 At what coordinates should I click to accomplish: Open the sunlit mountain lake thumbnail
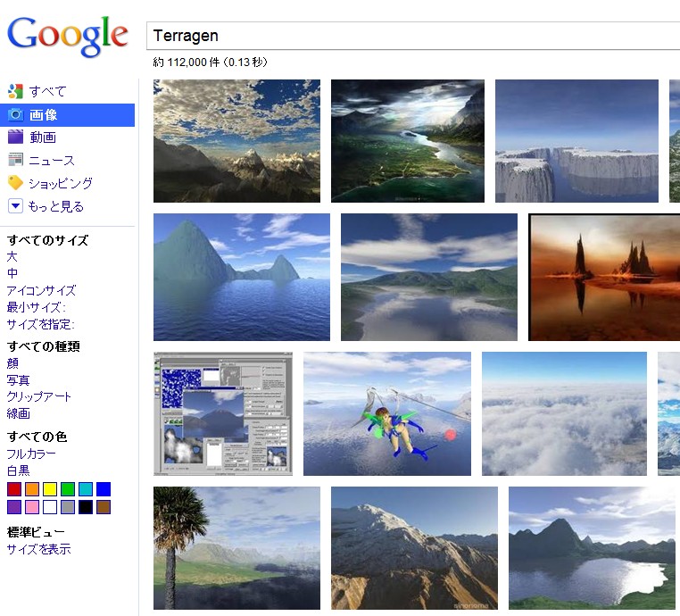coord(592,548)
